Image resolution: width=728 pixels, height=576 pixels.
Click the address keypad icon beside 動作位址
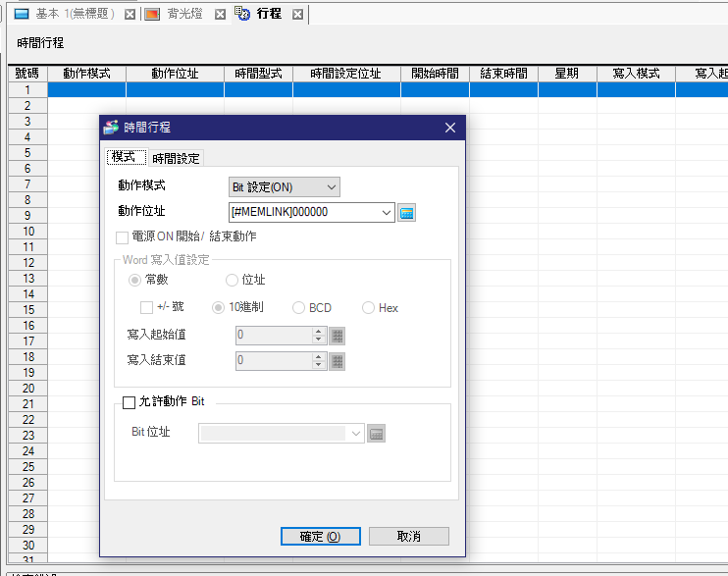coord(408,212)
